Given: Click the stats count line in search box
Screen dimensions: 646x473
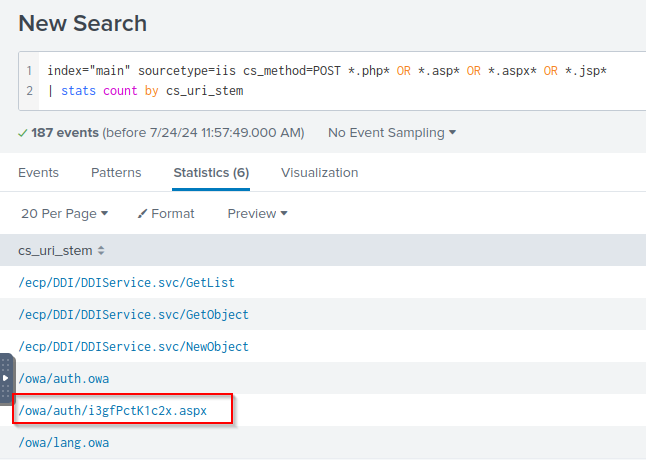Looking at the screenshot, I should point(152,91).
